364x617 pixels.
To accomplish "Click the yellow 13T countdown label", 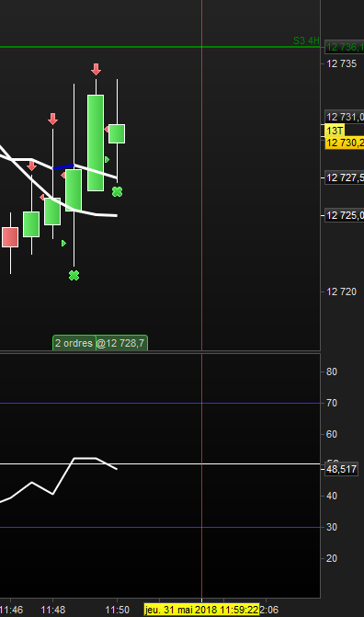I will click(335, 131).
